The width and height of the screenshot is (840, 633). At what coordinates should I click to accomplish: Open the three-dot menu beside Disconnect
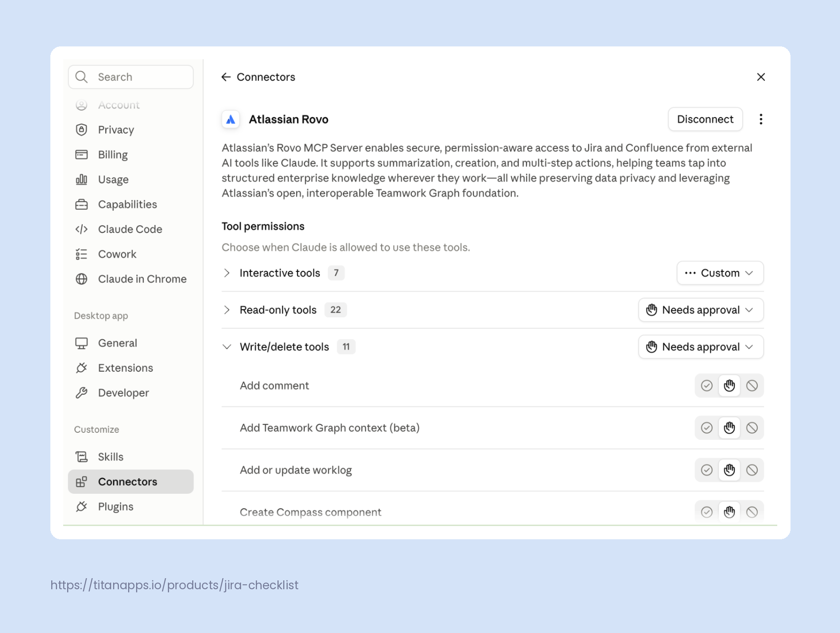(760, 119)
